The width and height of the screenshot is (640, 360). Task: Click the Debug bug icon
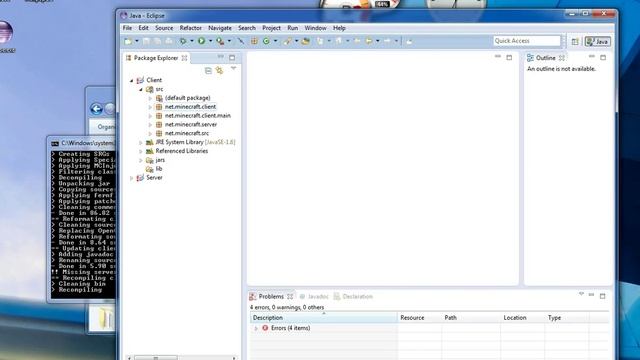pos(183,41)
